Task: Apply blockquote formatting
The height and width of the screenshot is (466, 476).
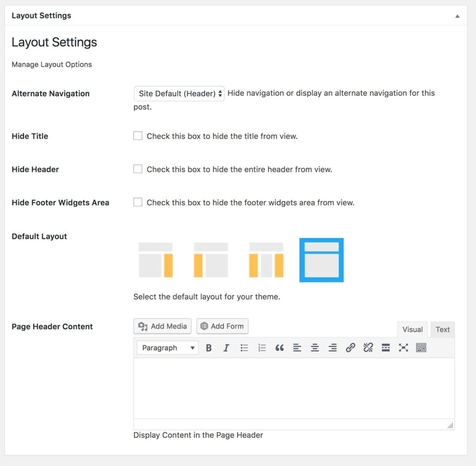Action: coord(279,348)
